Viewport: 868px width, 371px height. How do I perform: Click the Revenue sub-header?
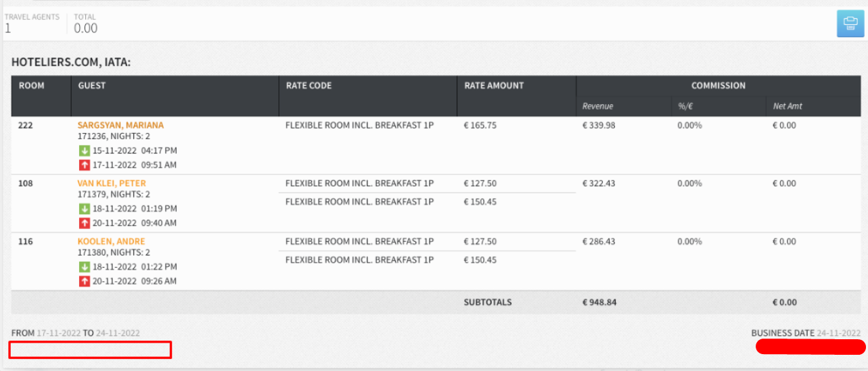click(597, 106)
